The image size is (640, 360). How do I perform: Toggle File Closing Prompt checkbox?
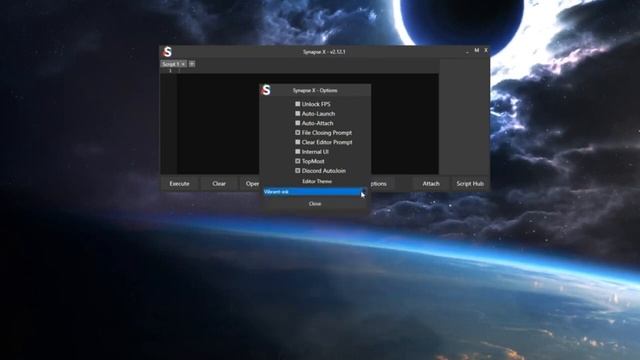(298, 133)
